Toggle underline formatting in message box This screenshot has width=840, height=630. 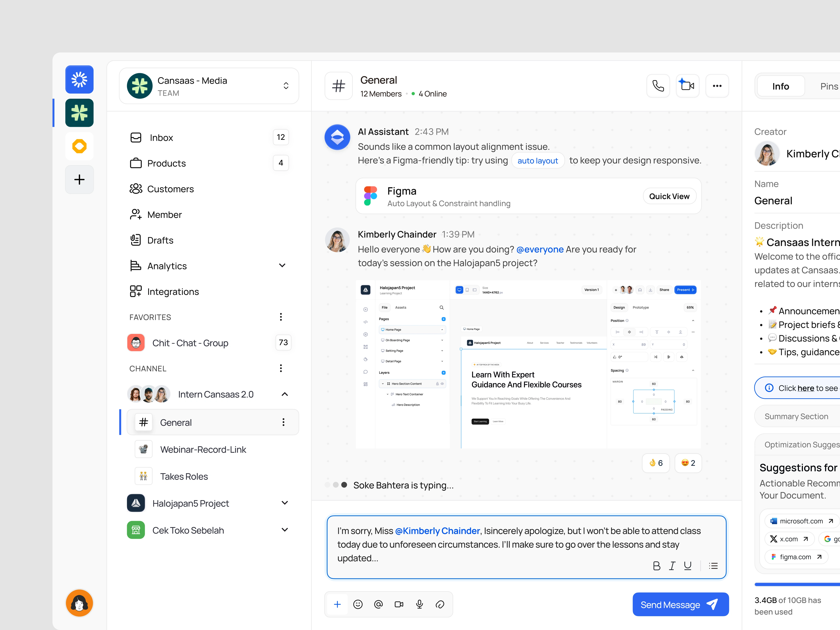pos(687,566)
